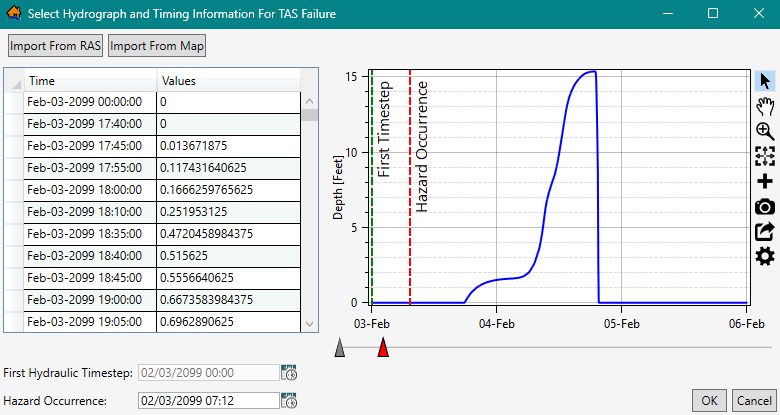This screenshot has width=780, height=415.
Task: Click value cell 0.117431640625
Action: tap(228, 168)
